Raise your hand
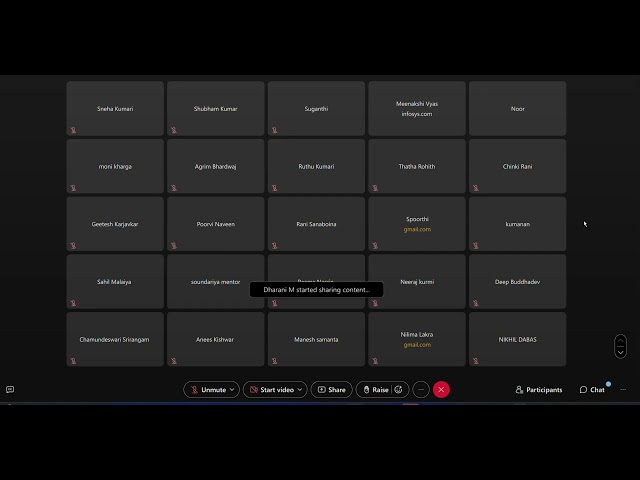Screen dimensions: 640x480 click(376, 390)
